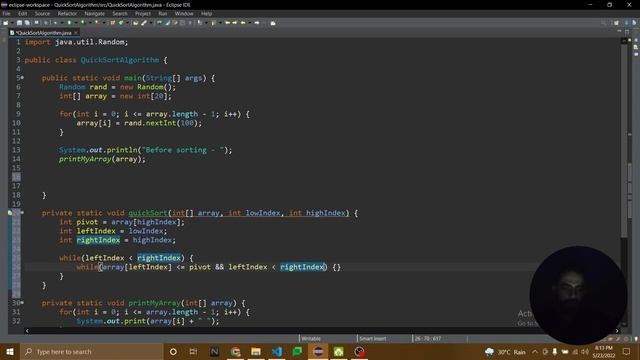Click pivot variable in line 21 declaration

(x=87, y=222)
